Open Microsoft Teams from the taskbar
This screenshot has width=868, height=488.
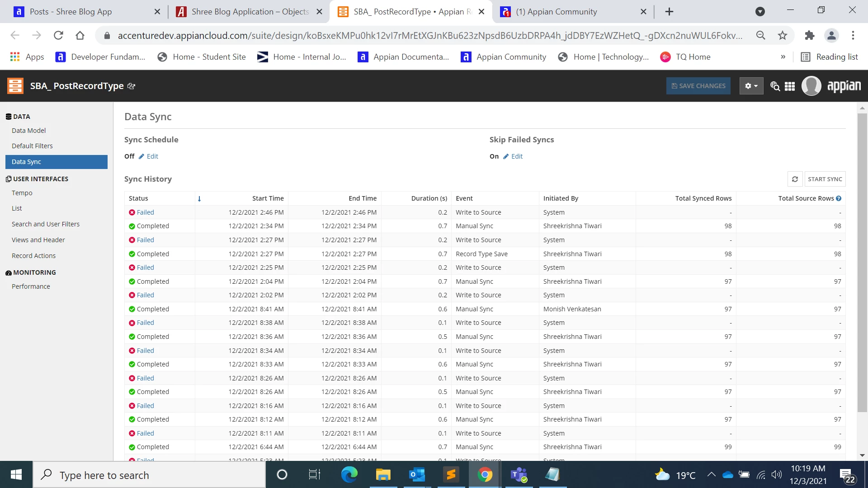pyautogui.click(x=519, y=475)
